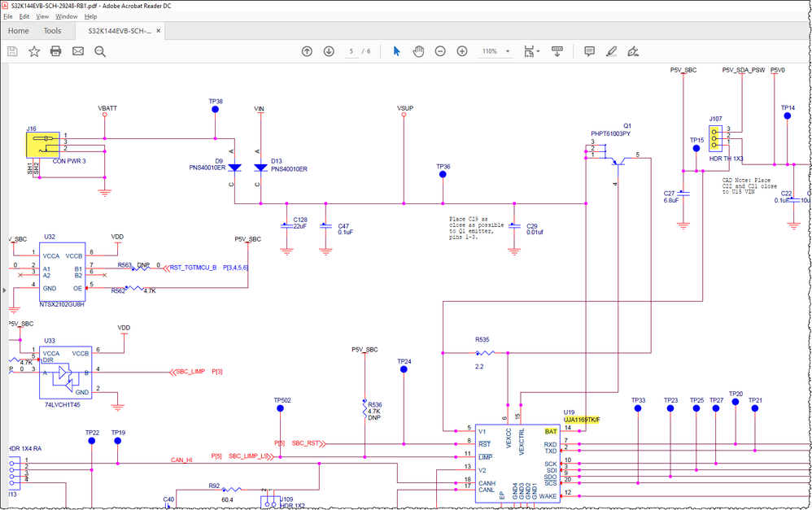Open the Find search magnifier
The height and width of the screenshot is (510, 812).
tap(99, 51)
